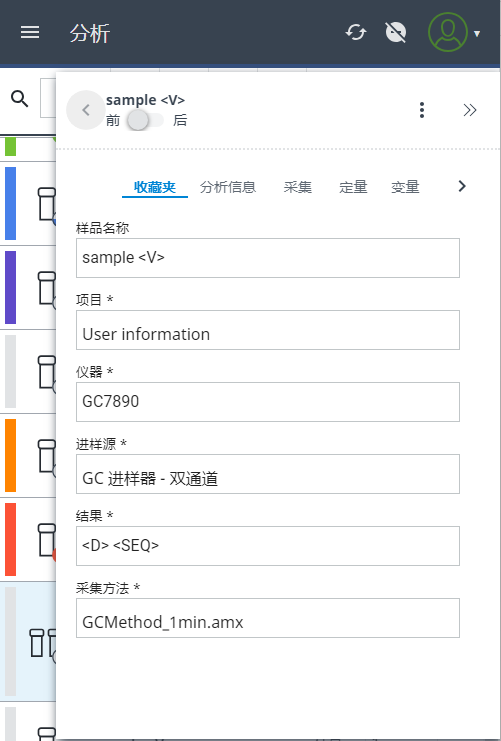The width and height of the screenshot is (501, 741).
Task: Switch to the 采集 tab
Action: point(298,187)
